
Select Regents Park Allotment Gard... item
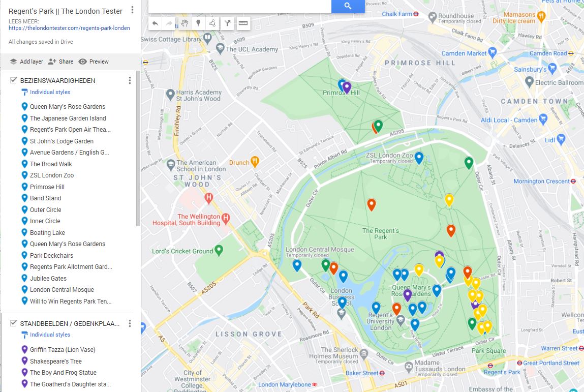point(71,267)
